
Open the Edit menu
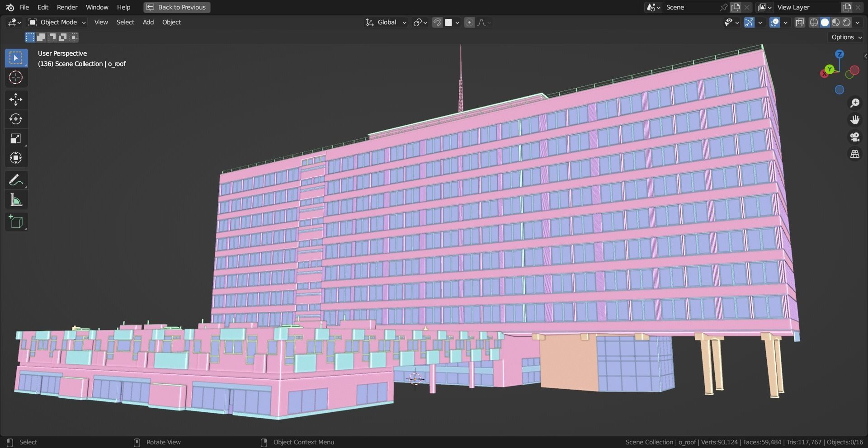pyautogui.click(x=43, y=7)
